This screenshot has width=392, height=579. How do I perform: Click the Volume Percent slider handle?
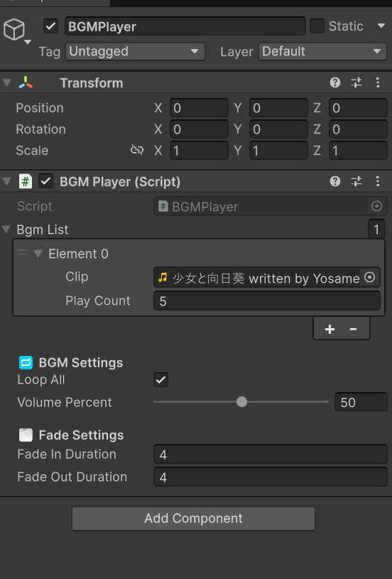(241, 402)
